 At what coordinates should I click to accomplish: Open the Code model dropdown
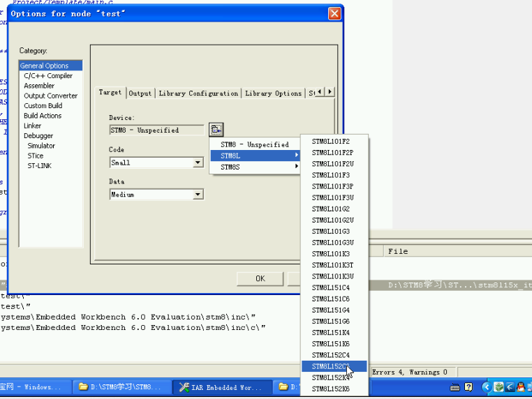[x=198, y=163]
